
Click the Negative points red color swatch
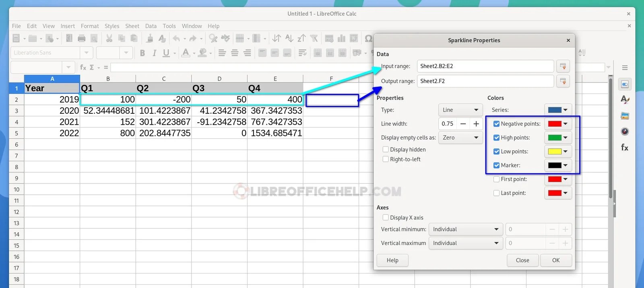click(555, 124)
